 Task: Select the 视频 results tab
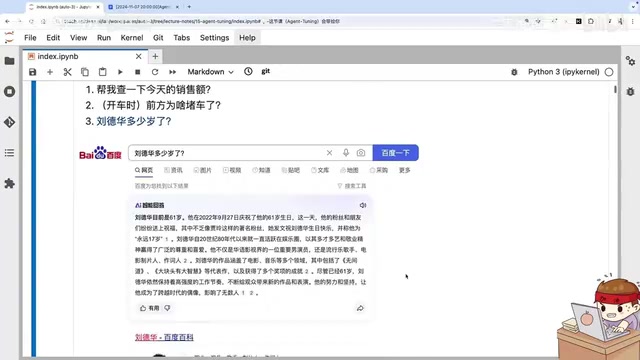(232, 170)
